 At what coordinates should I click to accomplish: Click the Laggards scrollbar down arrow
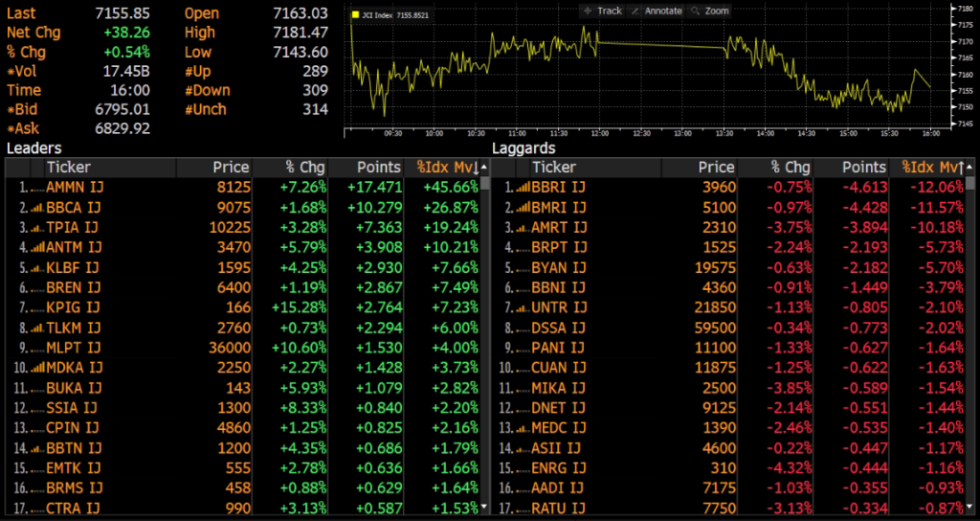(x=970, y=507)
